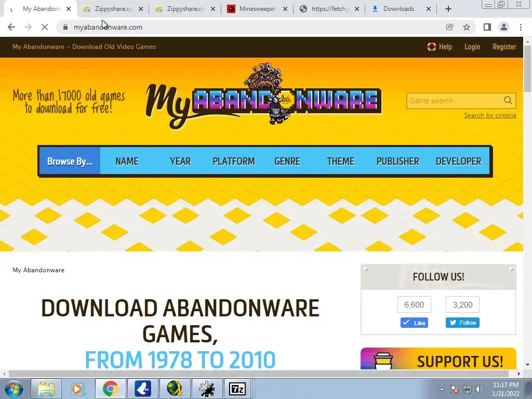Click the My Abandonware breadcrumb text
532x399 pixels.
[38, 270]
